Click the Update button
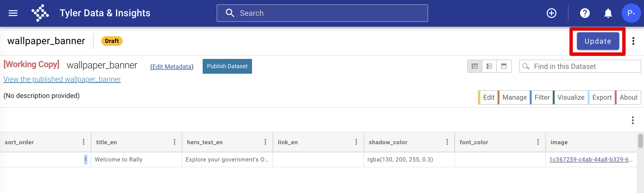The image size is (644, 193). tap(598, 41)
